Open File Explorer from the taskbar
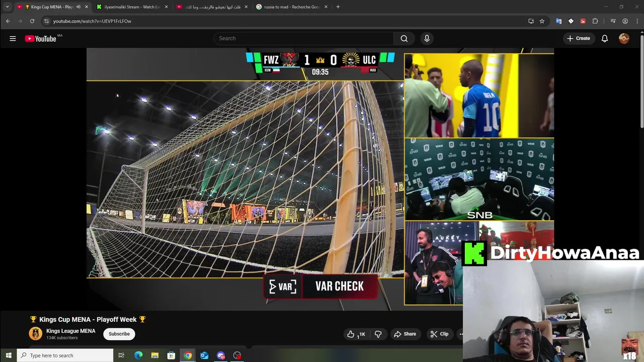Screen dimensions: 644x362 (x=155, y=355)
